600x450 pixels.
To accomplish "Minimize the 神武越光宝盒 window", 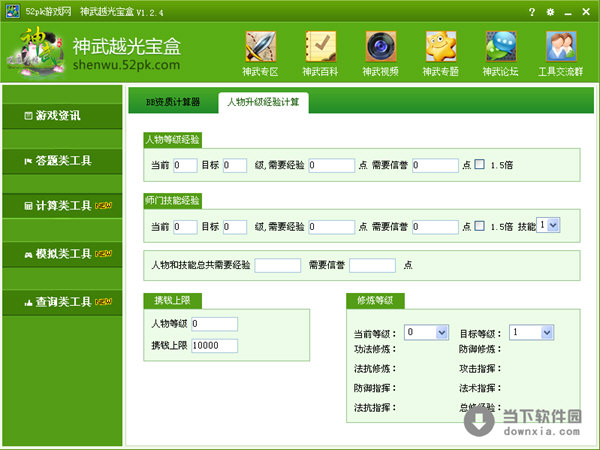I will [x=568, y=13].
